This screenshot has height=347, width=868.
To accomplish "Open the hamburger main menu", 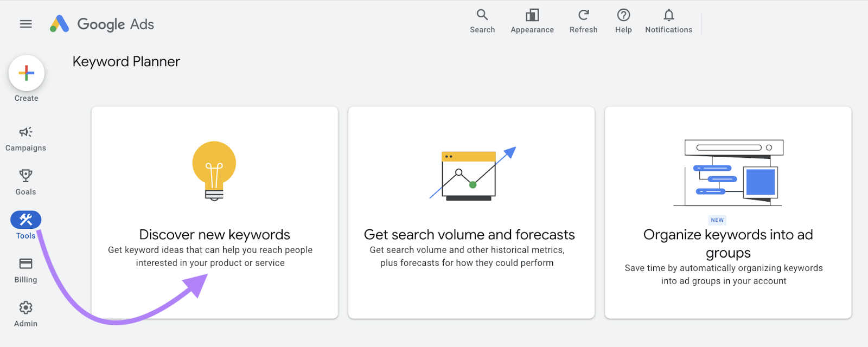I will coord(25,24).
